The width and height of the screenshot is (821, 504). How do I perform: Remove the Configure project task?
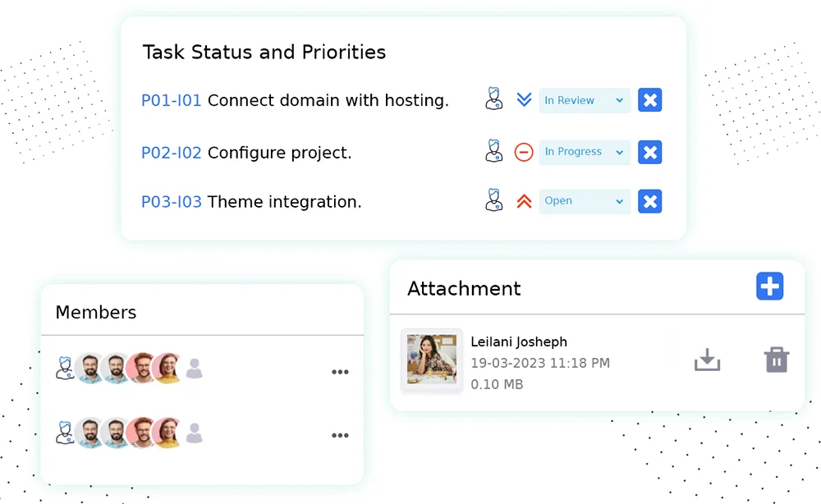(649, 152)
